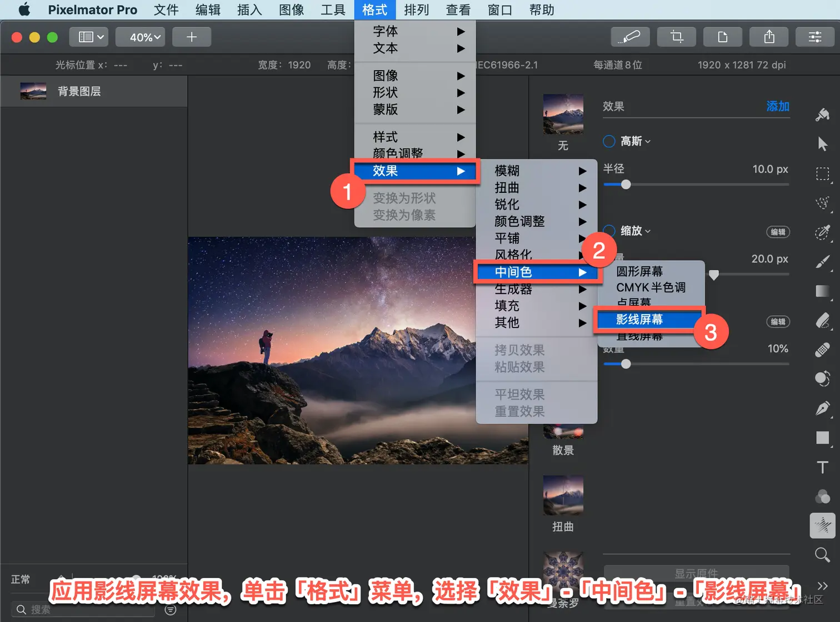This screenshot has width=840, height=622.
Task: Adjust the 10% slider handle
Action: point(626,364)
